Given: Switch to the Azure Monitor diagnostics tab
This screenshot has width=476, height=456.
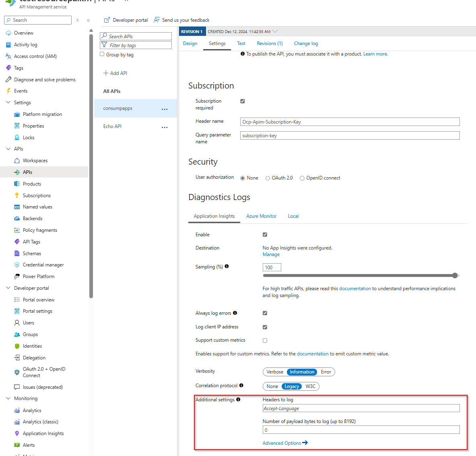Looking at the screenshot, I should 261,216.
